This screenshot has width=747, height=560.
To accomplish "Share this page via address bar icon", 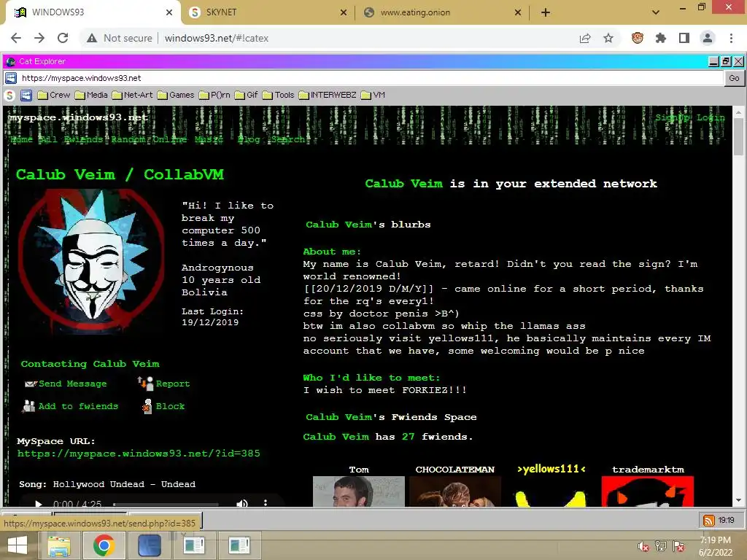I will click(x=585, y=38).
